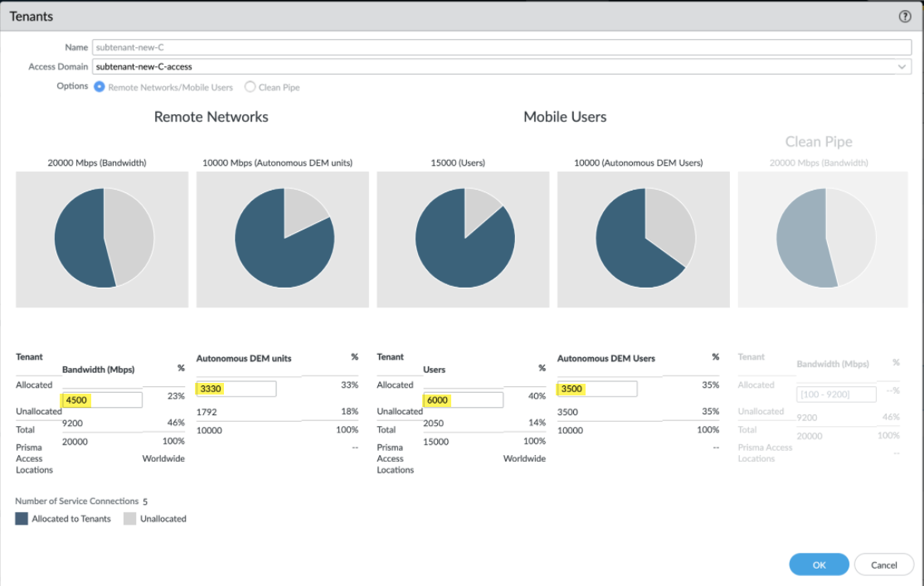The image size is (924, 586).
Task: Click the tenant Name input field
Action: [502, 47]
